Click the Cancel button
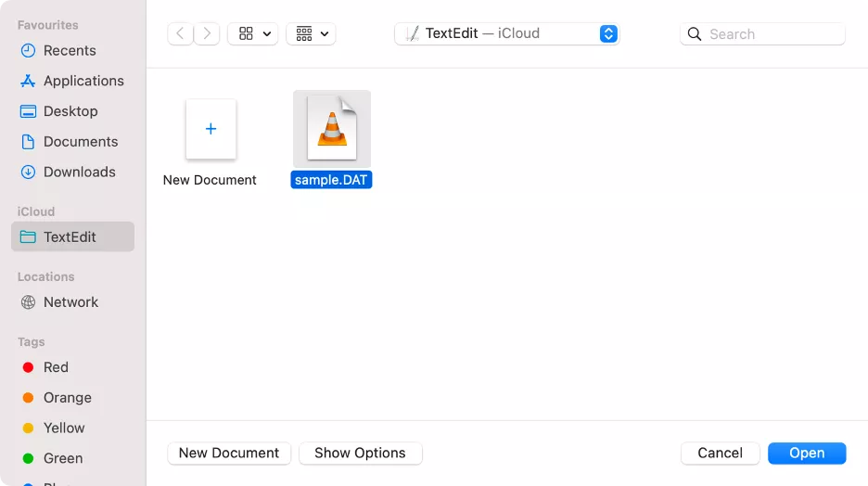Screen dimensions: 868x486 click(720, 453)
